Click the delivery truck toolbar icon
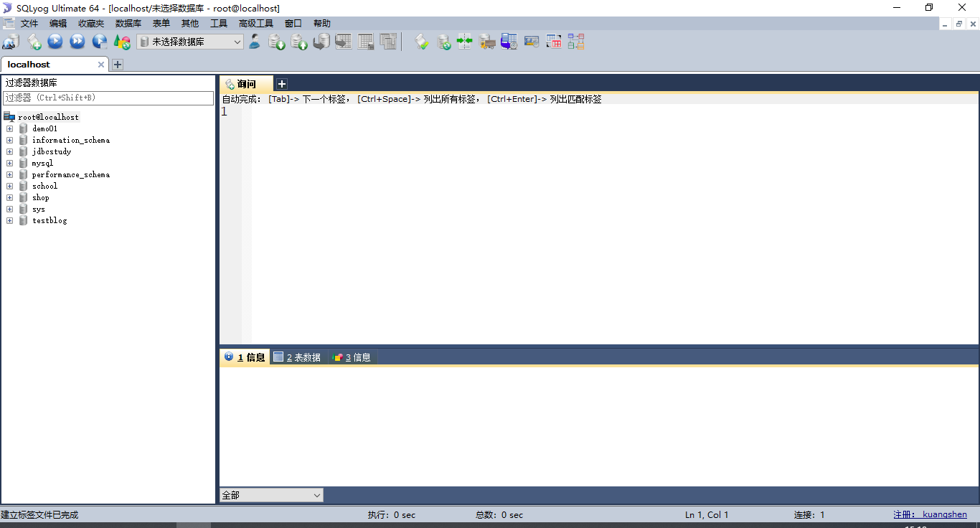Screen dimensions: 980x528 pos(487,42)
